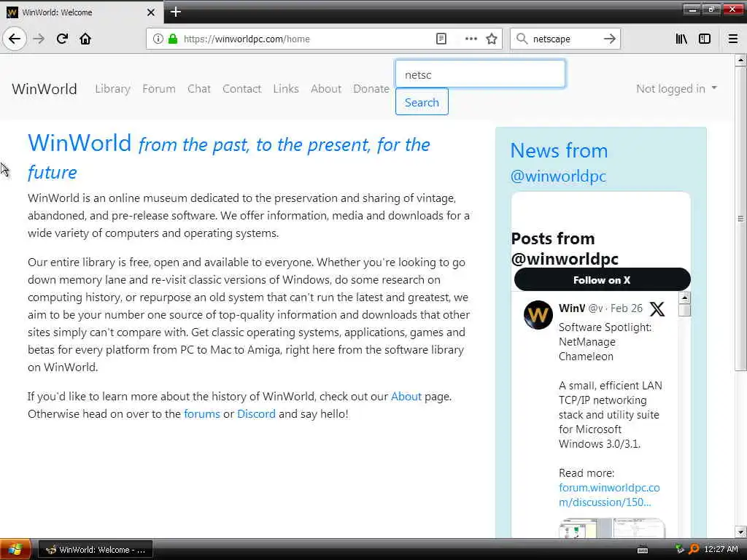This screenshot has width=747, height=560.
Task: Show site information icon in address bar
Action: coord(158,39)
